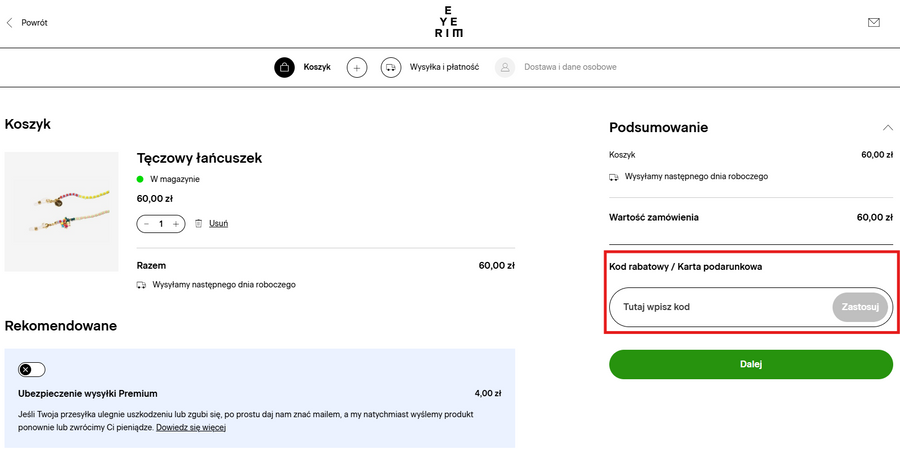The image size is (900, 449).
Task: Collapse the Podsumowanie summary section
Action: point(887,128)
